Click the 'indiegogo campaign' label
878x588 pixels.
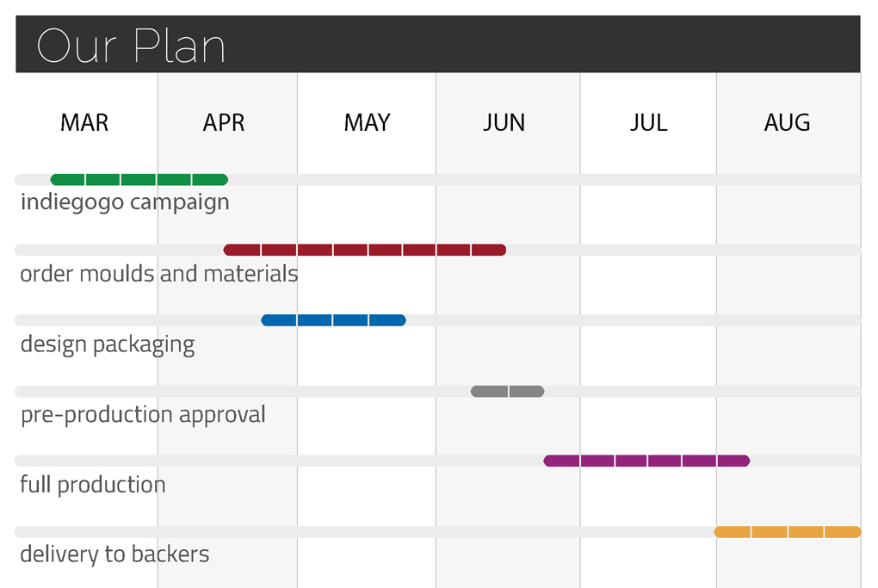coord(125,203)
